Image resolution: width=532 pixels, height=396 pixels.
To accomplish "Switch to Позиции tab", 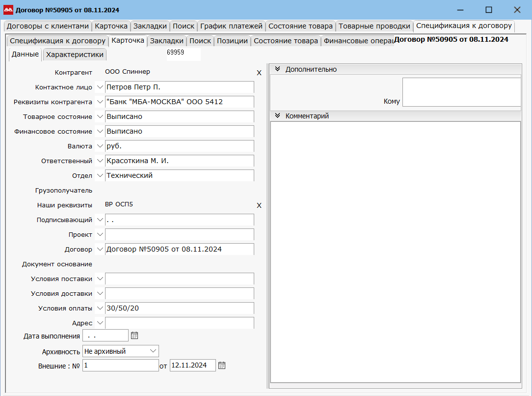I will pyautogui.click(x=233, y=41).
